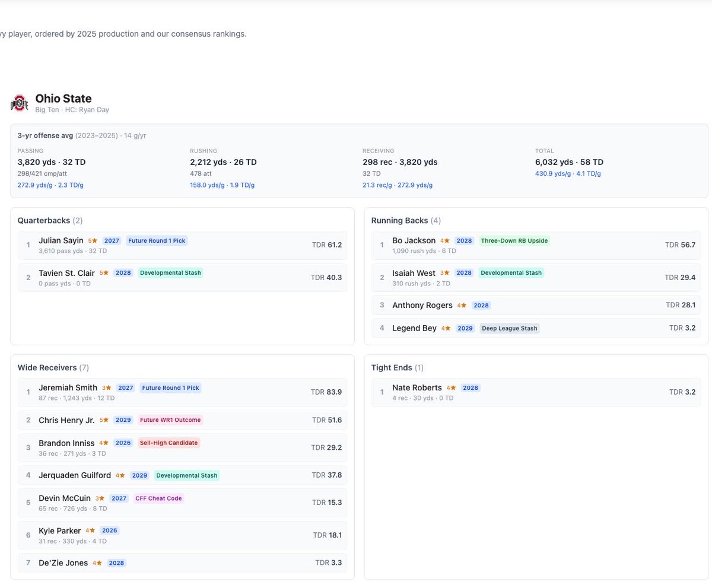Open Devin McCuin receiver row

tap(182, 503)
